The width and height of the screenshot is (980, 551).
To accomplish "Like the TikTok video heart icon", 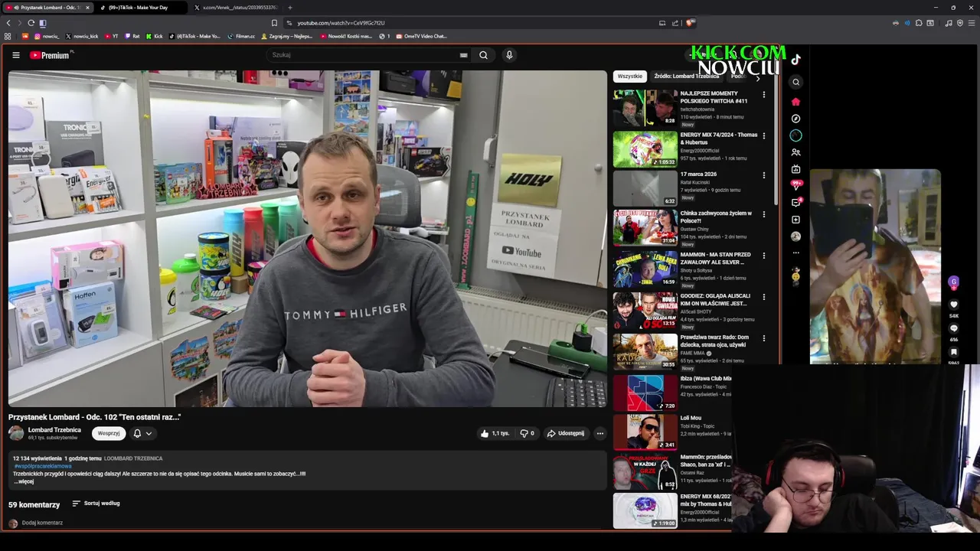I will point(953,305).
